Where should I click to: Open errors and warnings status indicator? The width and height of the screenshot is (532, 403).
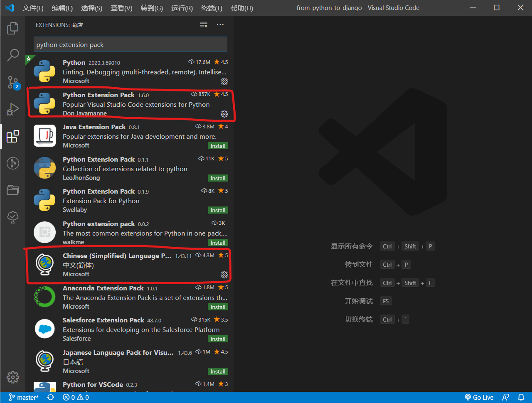pos(76,398)
